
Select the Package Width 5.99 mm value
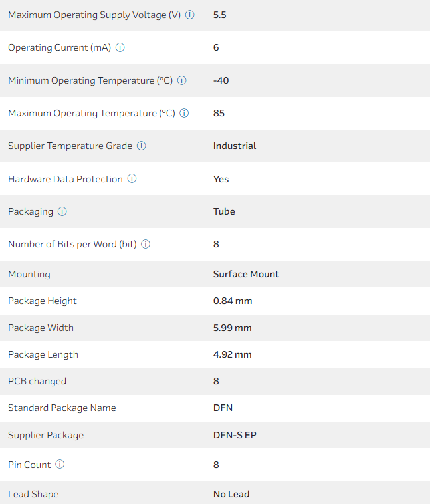click(233, 328)
